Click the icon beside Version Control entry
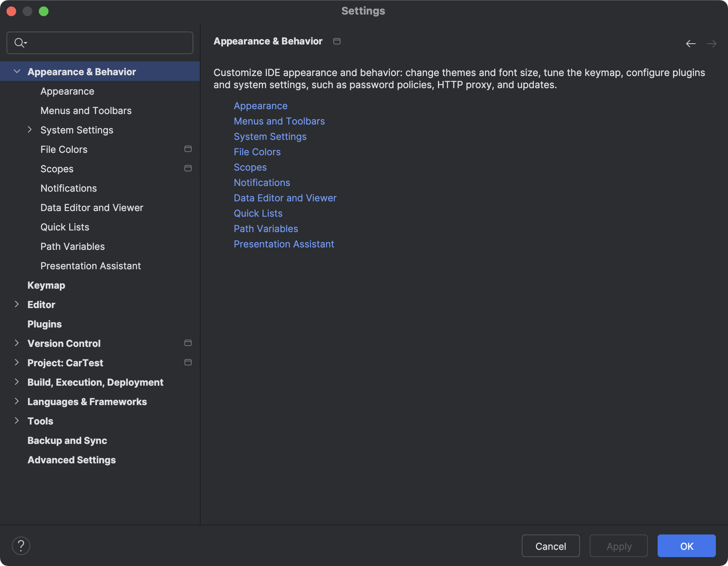 point(188,343)
